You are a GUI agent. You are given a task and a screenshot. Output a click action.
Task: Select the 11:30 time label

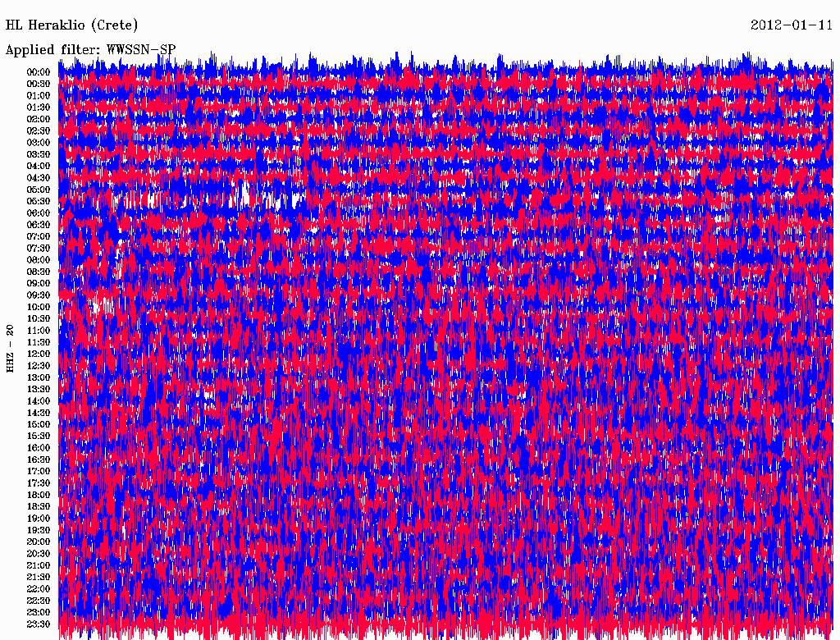point(39,342)
